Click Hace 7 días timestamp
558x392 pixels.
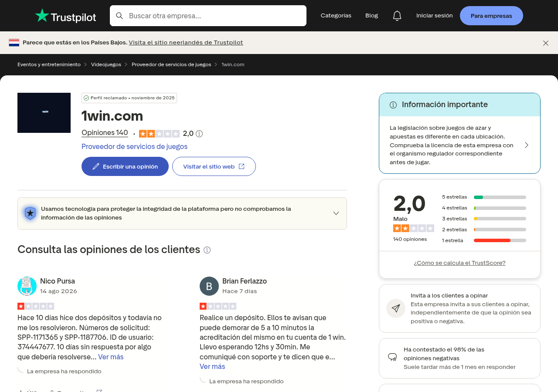click(240, 291)
